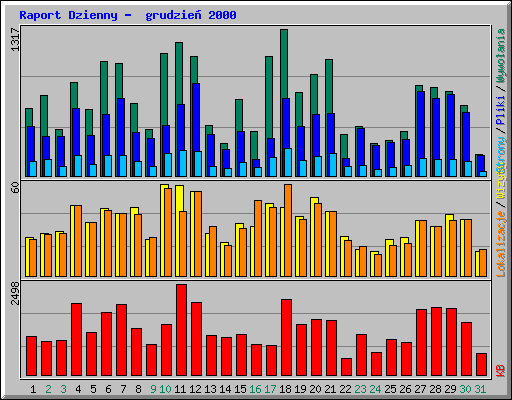Image resolution: width=512 pixels, height=400 pixels.
Task: Click the 'Pliki' legend label
Action: point(501,110)
